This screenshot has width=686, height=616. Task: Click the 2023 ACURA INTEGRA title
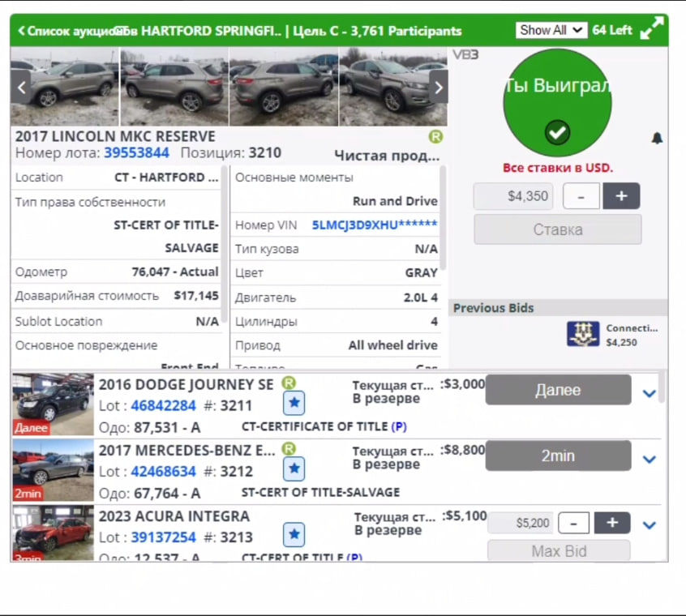click(x=174, y=516)
